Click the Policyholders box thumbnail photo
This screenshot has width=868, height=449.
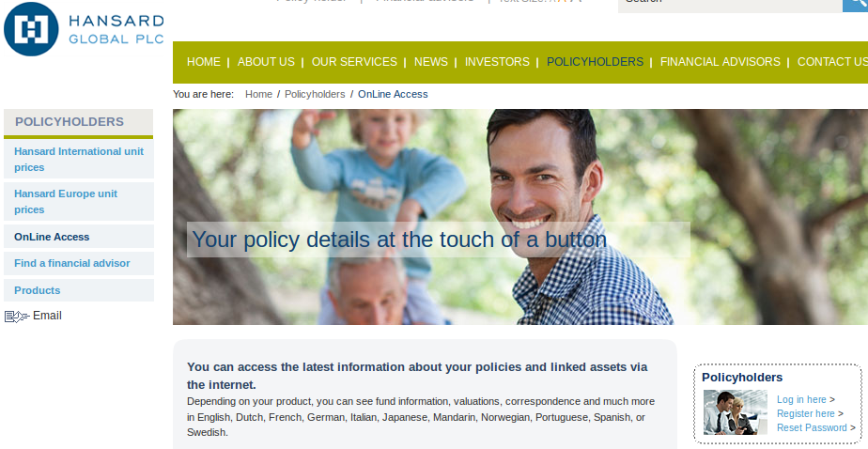736,412
